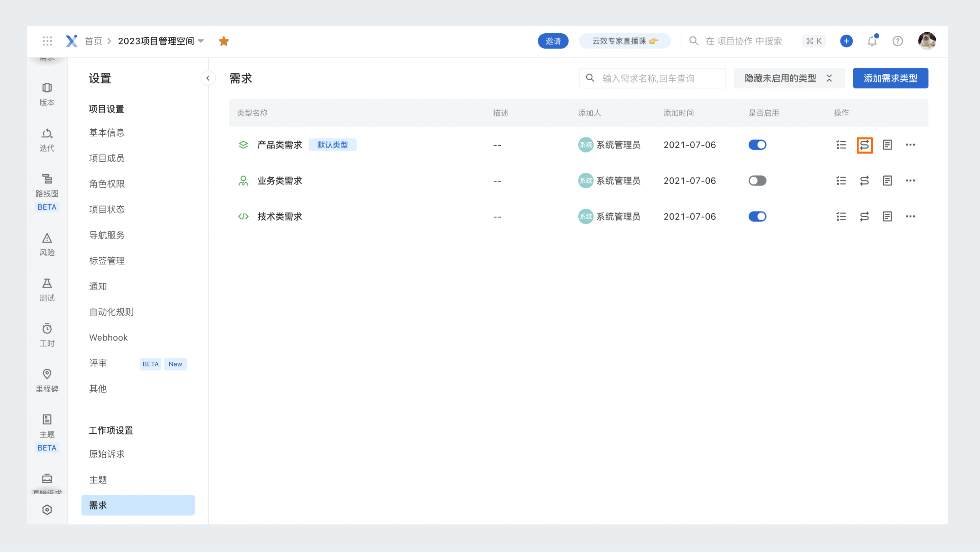Disable the 产品类需求 type toggle

click(757, 145)
